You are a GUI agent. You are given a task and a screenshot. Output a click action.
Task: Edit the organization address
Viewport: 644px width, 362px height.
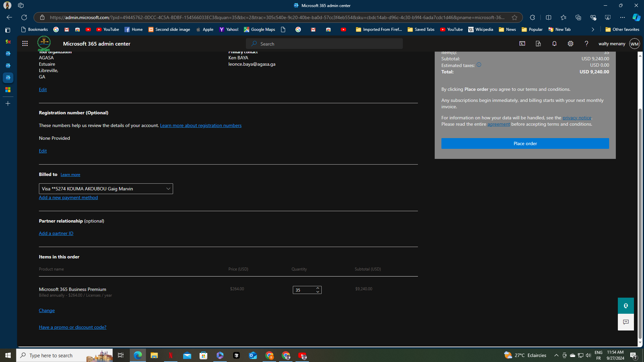43,89
